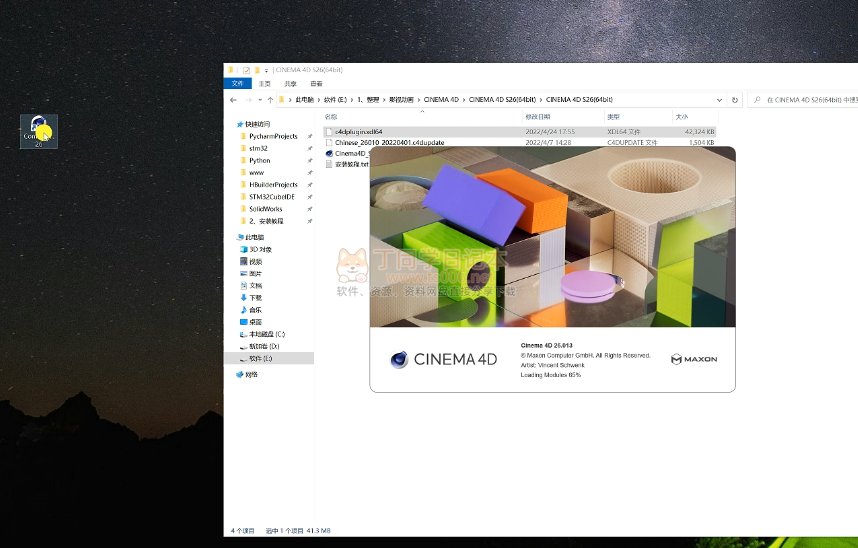Open the 3D 对象 folder in sidebar
858x548 pixels.
click(243, 249)
